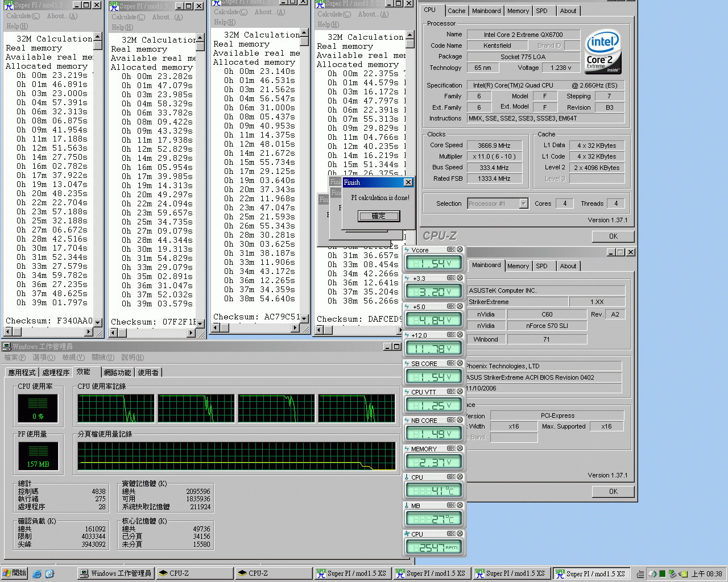Close the MEMORY voltage widget via X icon
The width and height of the screenshot is (728, 582).
pos(460,448)
